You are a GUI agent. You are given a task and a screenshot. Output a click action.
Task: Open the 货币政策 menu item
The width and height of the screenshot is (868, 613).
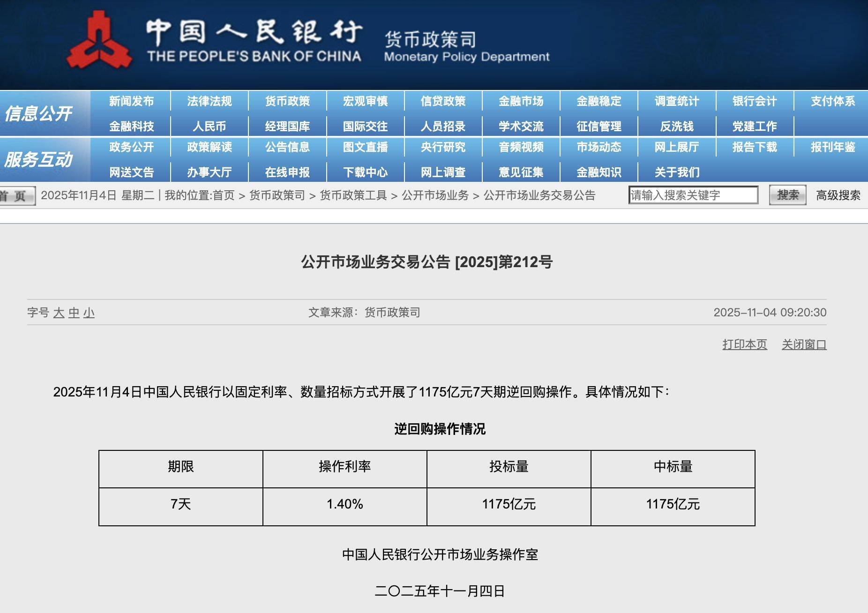[x=287, y=101]
